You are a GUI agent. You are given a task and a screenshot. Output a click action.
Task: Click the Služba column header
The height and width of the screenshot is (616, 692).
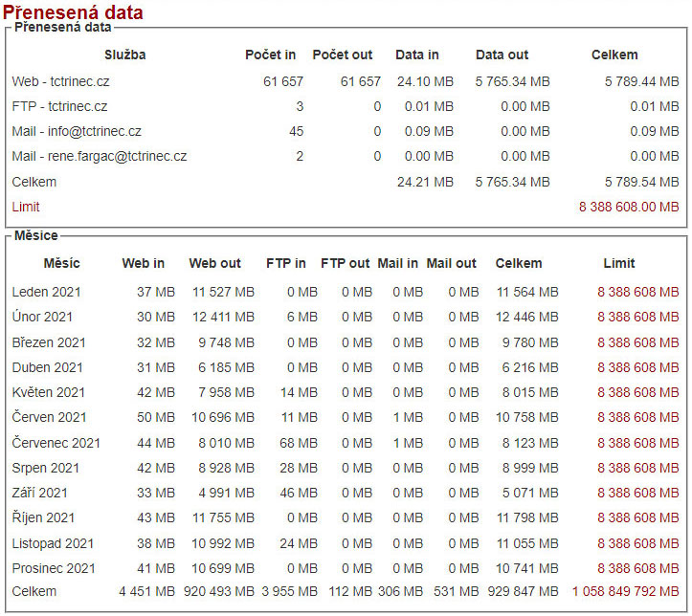pyautogui.click(x=124, y=55)
